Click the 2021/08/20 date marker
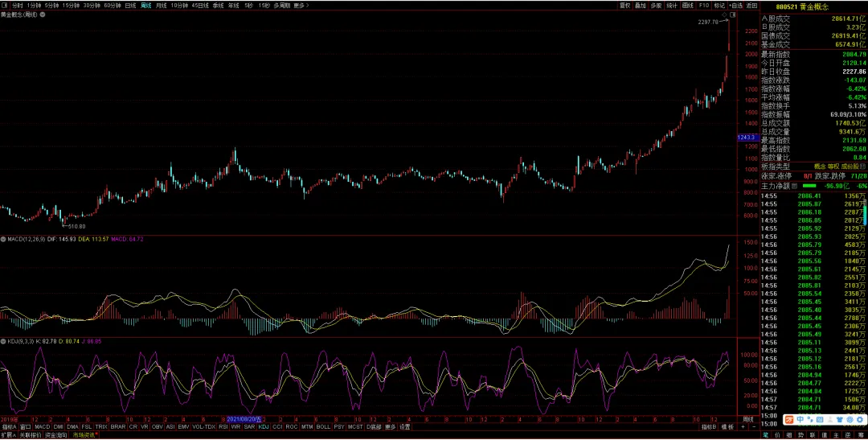Image resolution: width=868 pixels, height=440 pixels. coord(243,419)
